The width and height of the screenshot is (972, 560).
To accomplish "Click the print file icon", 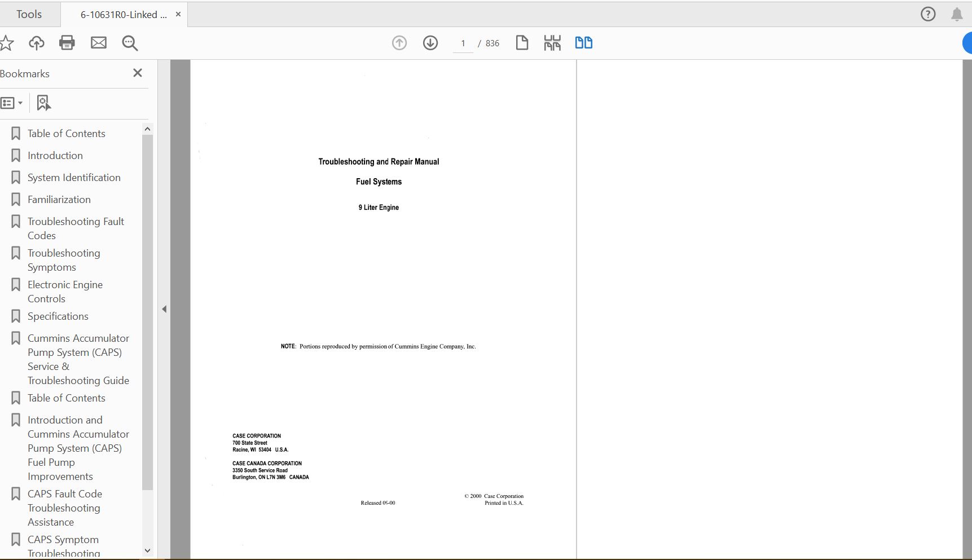I will tap(67, 43).
